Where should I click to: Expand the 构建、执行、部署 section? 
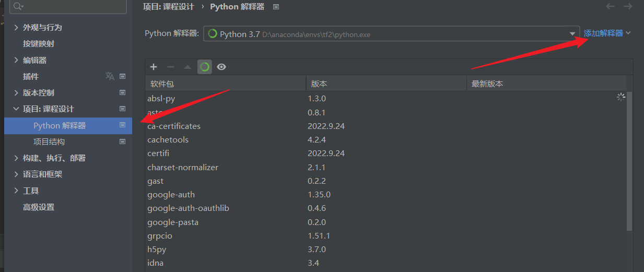[16, 158]
